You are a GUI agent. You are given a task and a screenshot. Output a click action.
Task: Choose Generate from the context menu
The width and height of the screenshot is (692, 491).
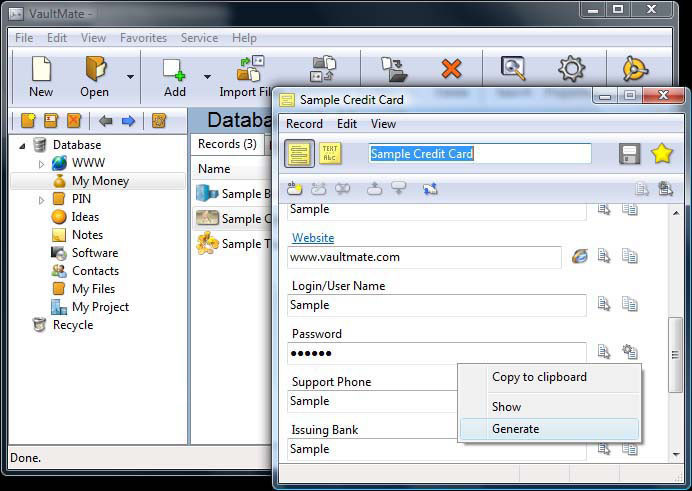point(515,429)
